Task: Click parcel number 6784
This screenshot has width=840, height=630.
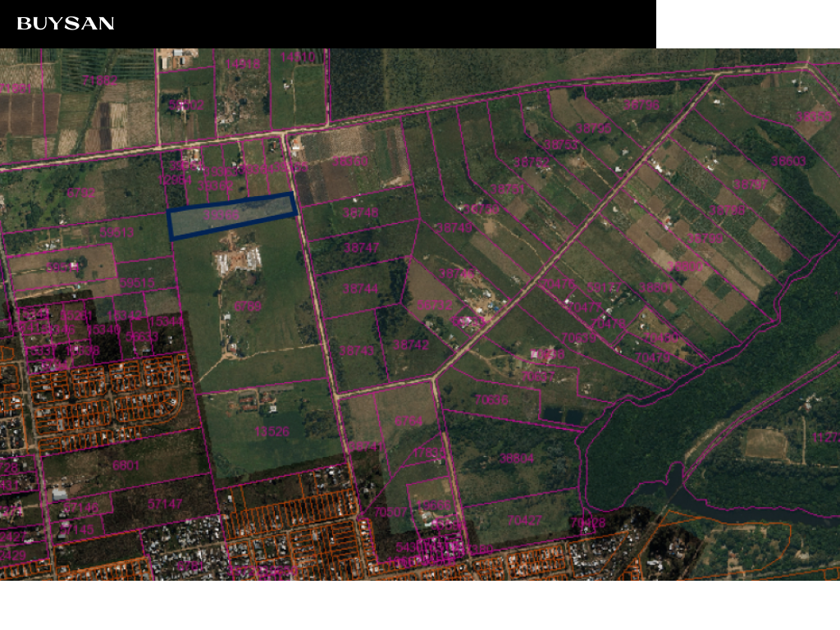Action: (409, 421)
